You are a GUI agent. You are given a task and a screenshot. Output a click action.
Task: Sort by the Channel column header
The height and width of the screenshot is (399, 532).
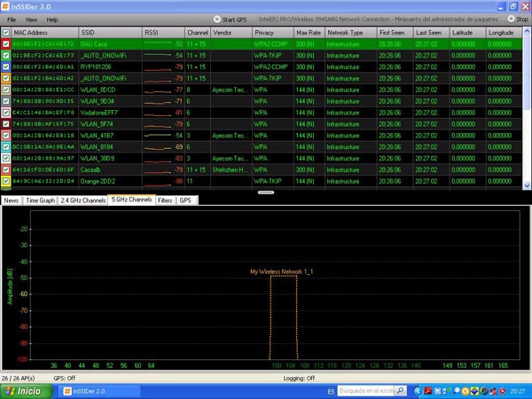click(x=198, y=33)
